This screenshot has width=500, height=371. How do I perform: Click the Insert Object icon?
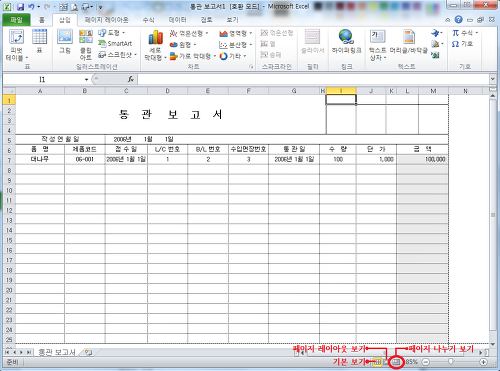[435, 55]
